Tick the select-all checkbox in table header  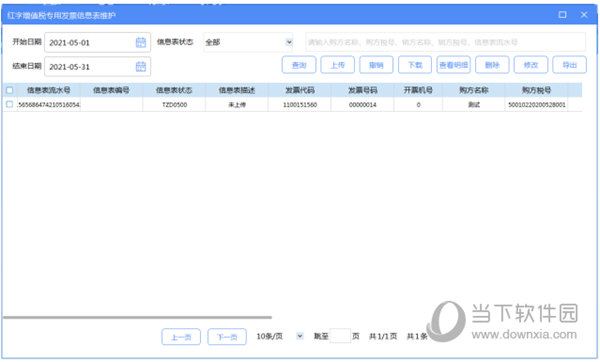click(x=10, y=90)
